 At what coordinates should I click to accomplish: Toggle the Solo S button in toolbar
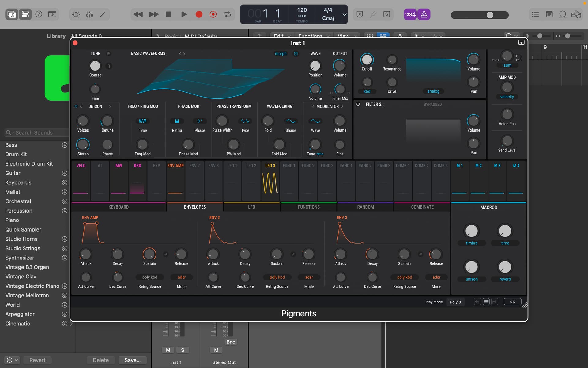pyautogui.click(x=386, y=14)
